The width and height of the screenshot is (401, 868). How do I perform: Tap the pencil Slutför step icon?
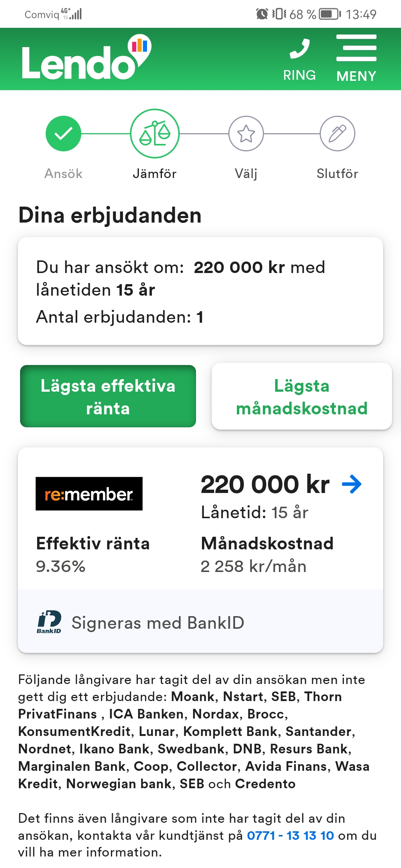tap(338, 134)
